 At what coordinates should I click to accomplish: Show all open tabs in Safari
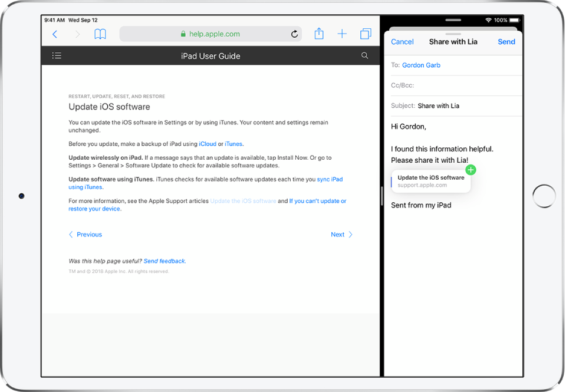[365, 34]
